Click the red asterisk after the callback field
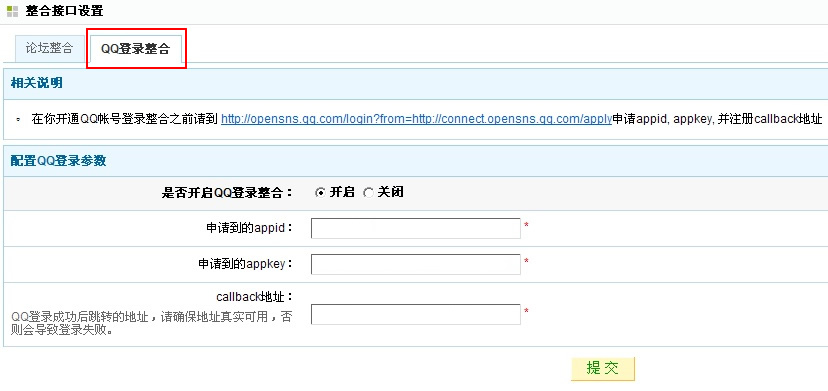828x391 pixels. coord(526,311)
